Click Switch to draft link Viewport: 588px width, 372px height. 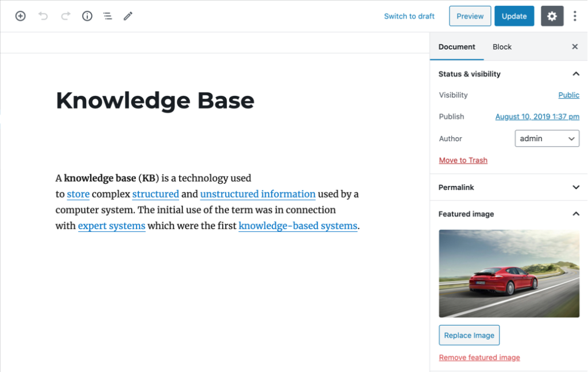coord(409,16)
